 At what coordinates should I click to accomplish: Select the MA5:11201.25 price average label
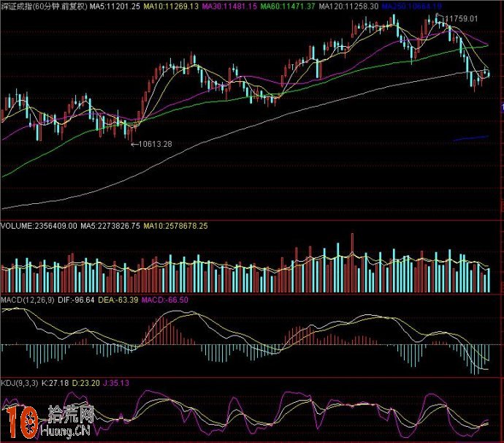(115, 6)
